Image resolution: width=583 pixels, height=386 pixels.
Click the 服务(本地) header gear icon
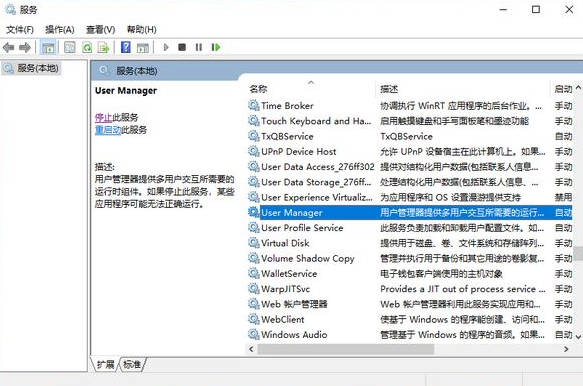(x=104, y=70)
